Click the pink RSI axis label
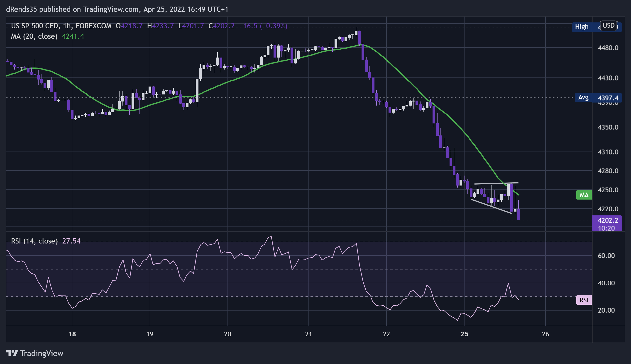 point(584,300)
